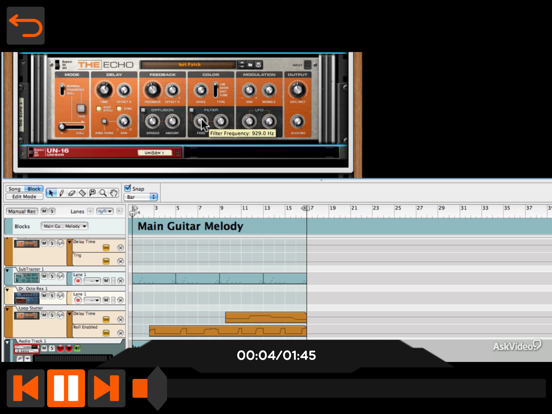Screen dimensions: 552x414
Task: Add a new lane with plus button
Action: point(90,211)
